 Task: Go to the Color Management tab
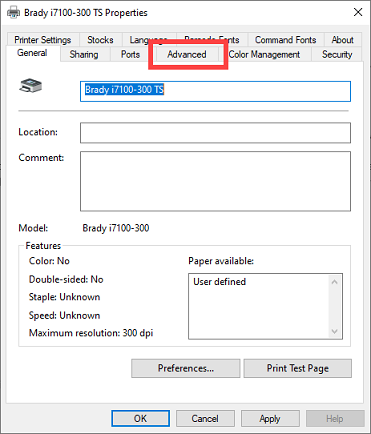click(x=264, y=54)
